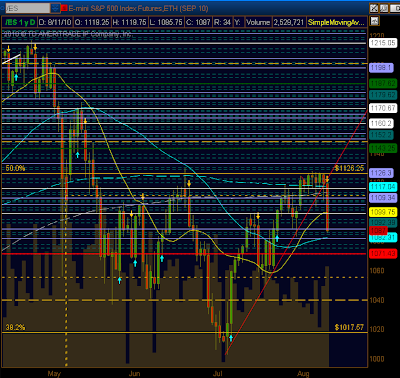Click the partially visible button right of studies
The image size is (400, 378).
[394, 8]
